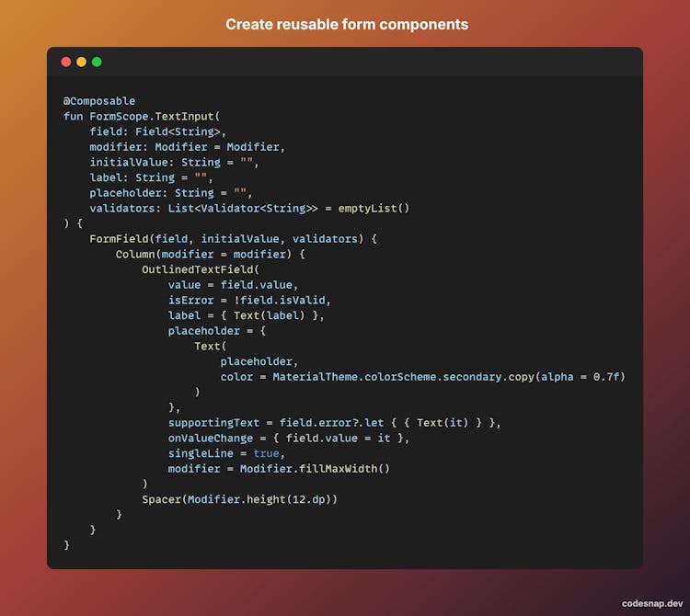Screen dimensions: 690x616
Task: Click the yellow minimize dot in window header
Action: pos(81,62)
